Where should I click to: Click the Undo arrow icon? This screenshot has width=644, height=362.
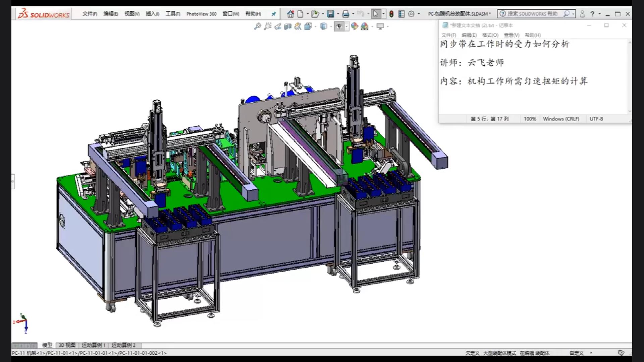point(361,14)
